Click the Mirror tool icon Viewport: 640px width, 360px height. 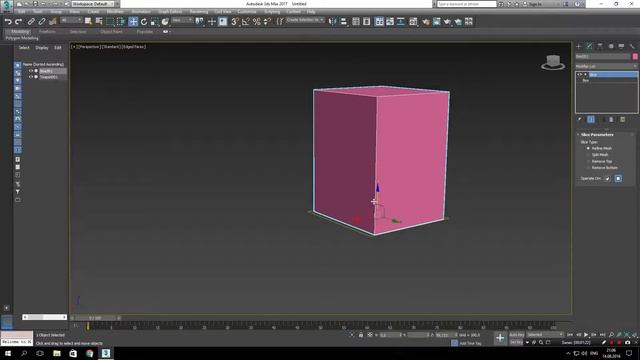pos(333,22)
